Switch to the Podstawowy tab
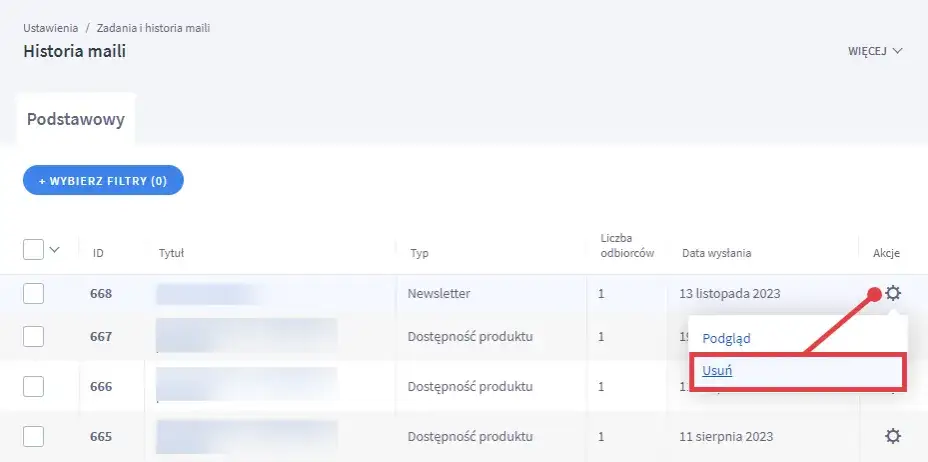This screenshot has height=462, width=928. point(76,119)
